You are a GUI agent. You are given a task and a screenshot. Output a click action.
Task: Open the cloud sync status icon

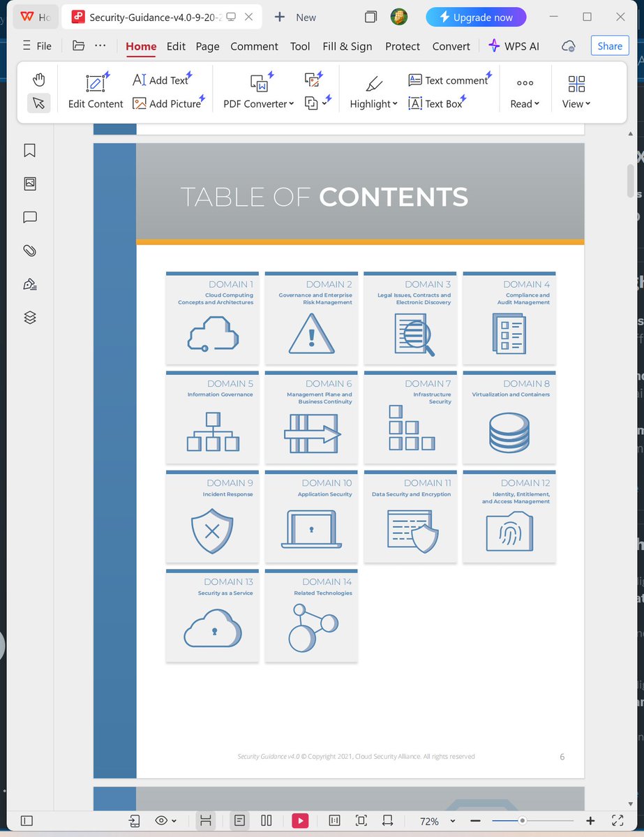coord(568,47)
